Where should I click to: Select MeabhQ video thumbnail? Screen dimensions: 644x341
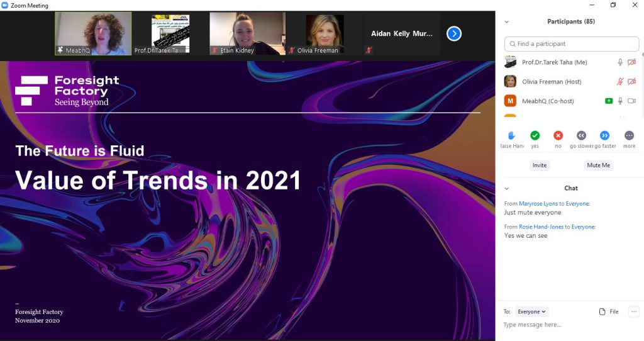pyautogui.click(x=93, y=33)
